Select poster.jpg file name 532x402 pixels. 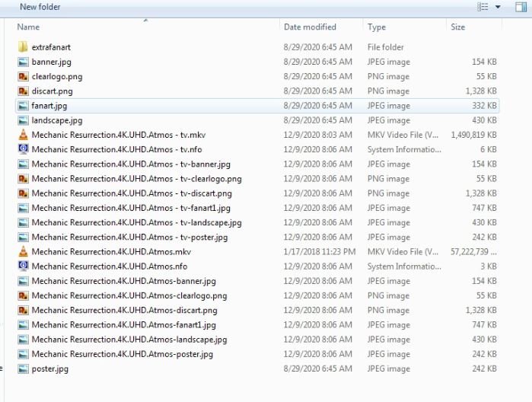(50, 368)
